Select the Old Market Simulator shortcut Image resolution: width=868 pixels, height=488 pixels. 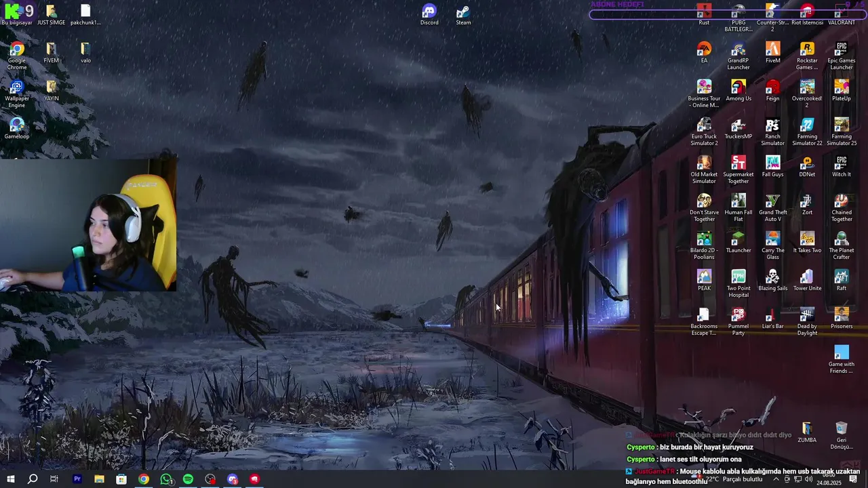tap(704, 170)
